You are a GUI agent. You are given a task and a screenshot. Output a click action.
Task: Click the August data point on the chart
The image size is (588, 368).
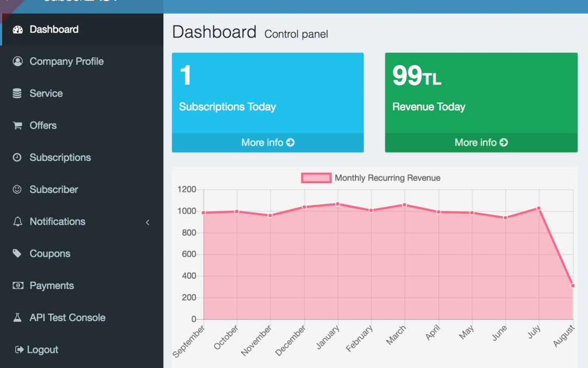point(572,285)
